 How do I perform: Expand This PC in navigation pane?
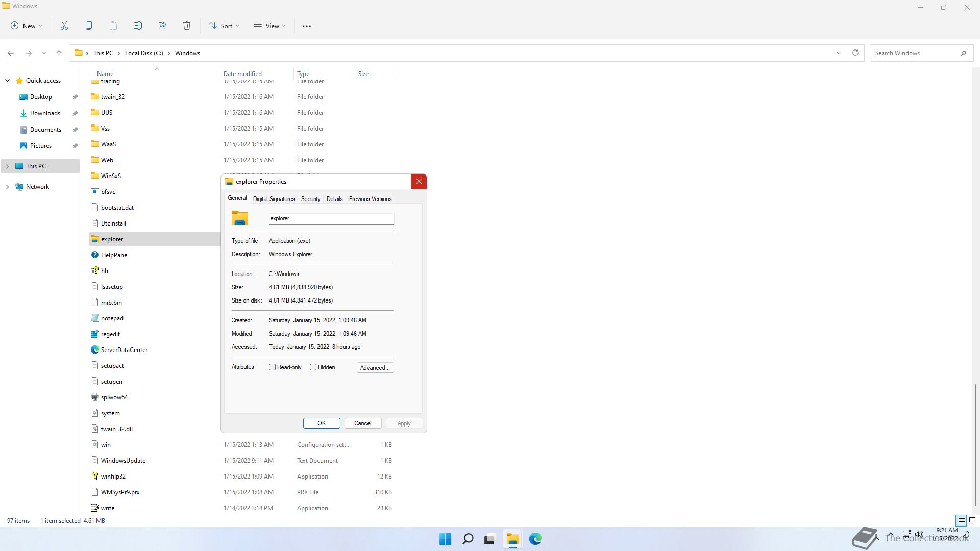pos(8,166)
